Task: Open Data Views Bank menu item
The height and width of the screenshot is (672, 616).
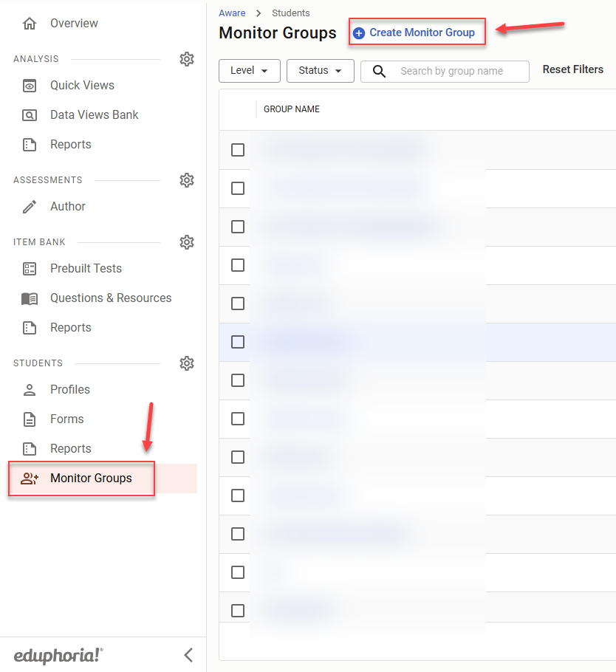Action: coord(94,115)
